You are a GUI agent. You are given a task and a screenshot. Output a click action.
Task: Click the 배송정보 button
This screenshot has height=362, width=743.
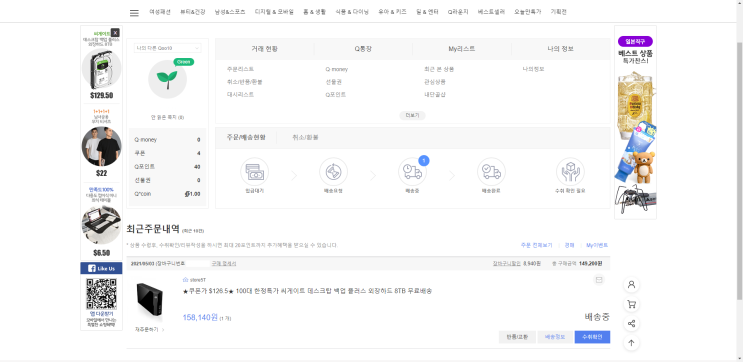555,337
